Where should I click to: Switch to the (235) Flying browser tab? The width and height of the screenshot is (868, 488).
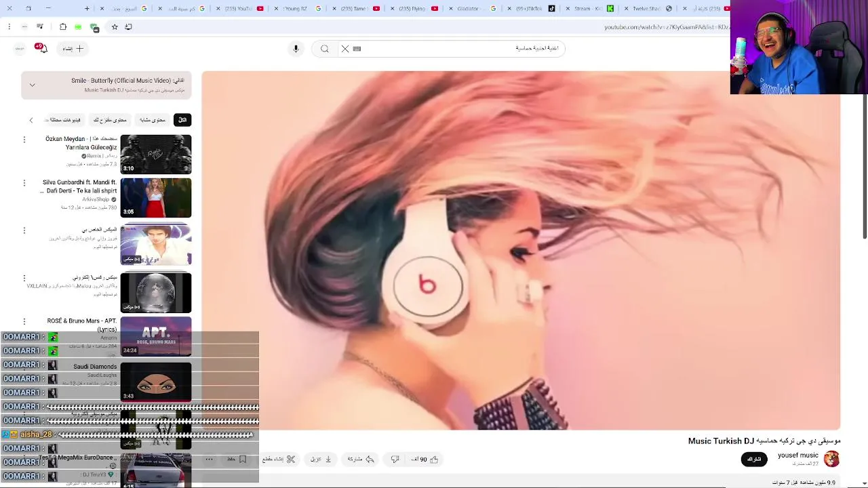point(414,8)
